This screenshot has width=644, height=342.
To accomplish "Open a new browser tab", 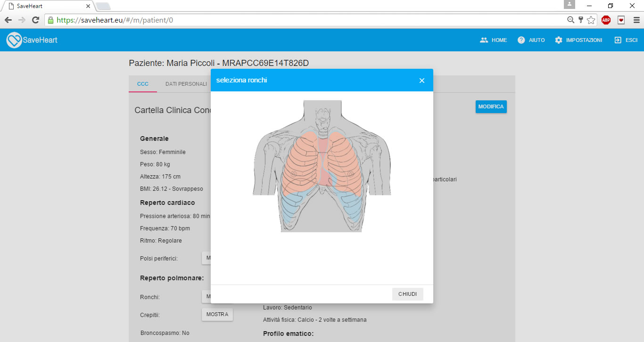I will click(x=103, y=6).
